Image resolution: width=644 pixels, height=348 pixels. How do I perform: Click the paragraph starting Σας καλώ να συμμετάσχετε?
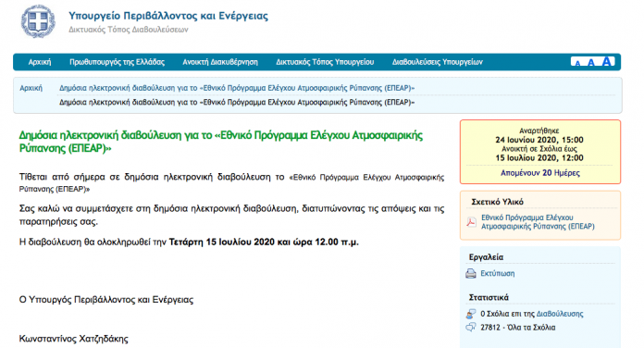pos(231,215)
